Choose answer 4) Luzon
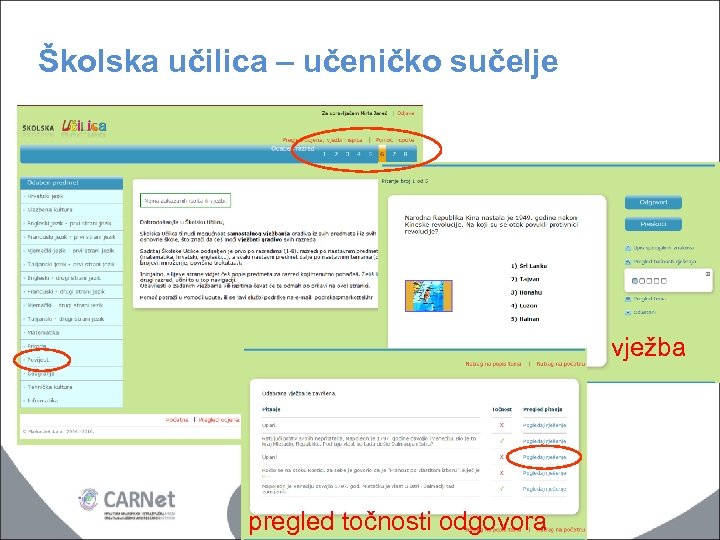Screen dimensions: 720x540 [524, 306]
